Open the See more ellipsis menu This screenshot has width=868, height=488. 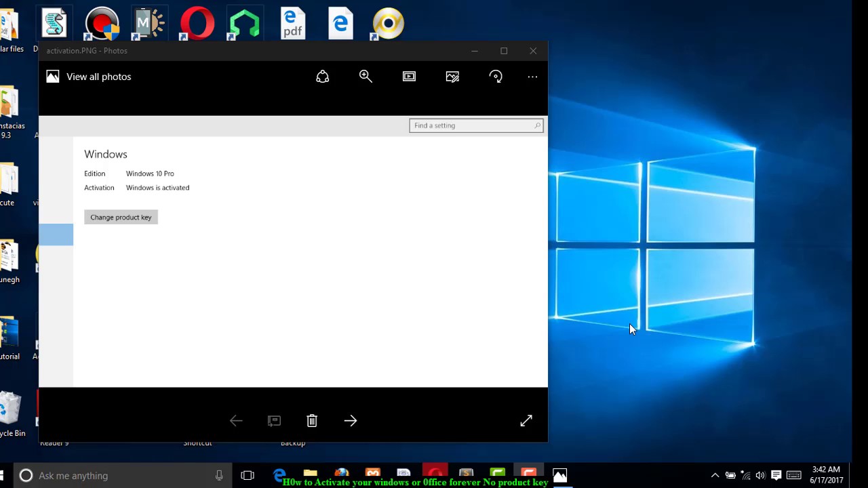click(532, 77)
